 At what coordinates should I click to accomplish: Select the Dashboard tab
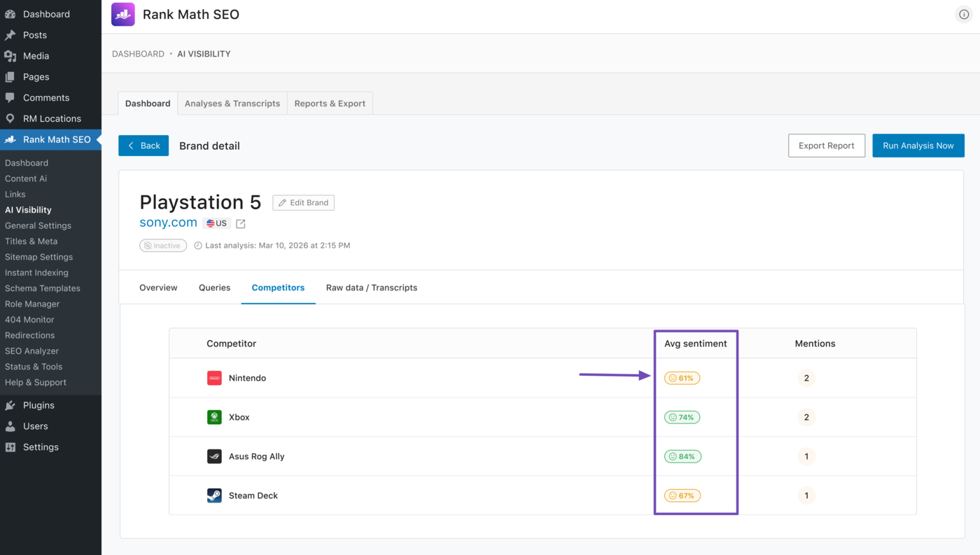coord(148,104)
